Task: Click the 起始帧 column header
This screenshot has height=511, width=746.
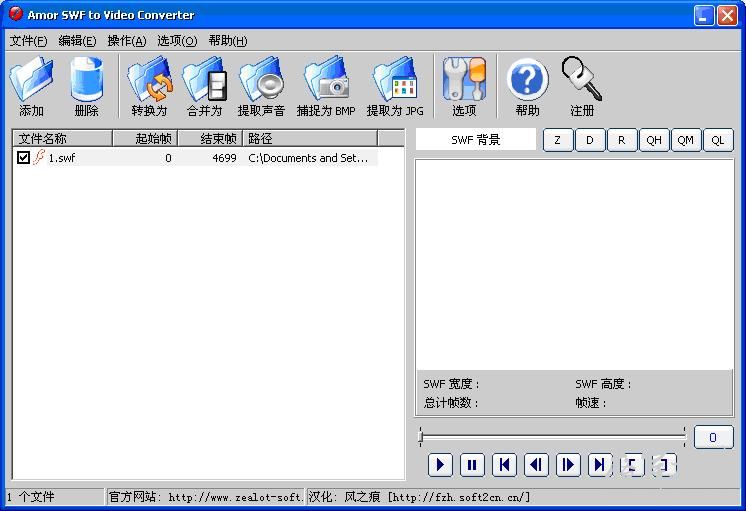Action: click(145, 138)
